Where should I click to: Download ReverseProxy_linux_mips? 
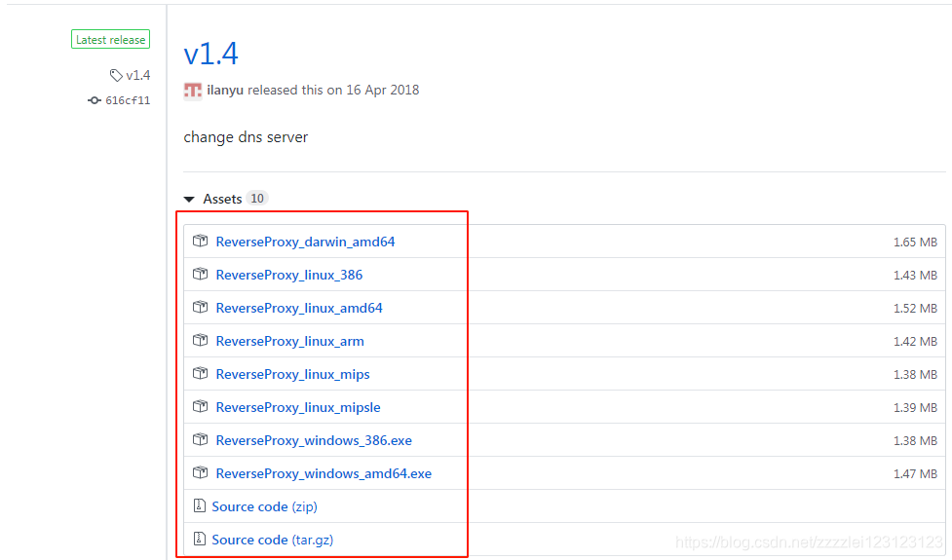point(292,374)
